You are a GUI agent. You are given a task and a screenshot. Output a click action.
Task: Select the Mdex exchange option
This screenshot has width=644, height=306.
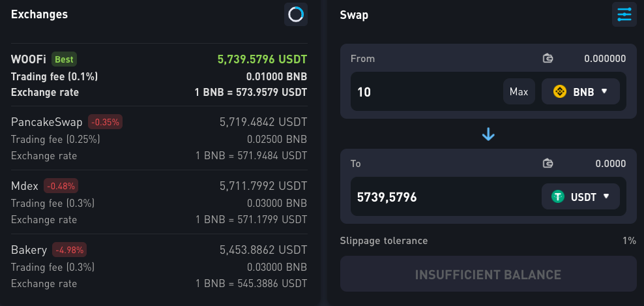click(x=159, y=202)
